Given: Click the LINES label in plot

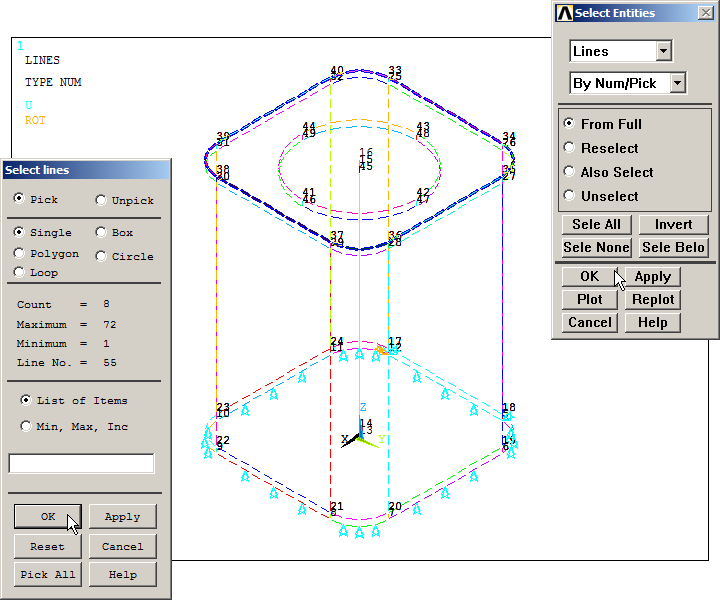Looking at the screenshot, I should pyautogui.click(x=42, y=60).
